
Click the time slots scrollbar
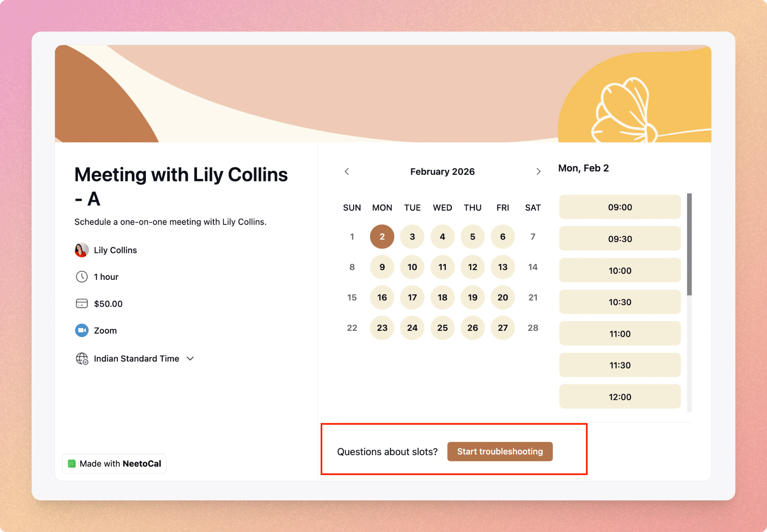689,244
